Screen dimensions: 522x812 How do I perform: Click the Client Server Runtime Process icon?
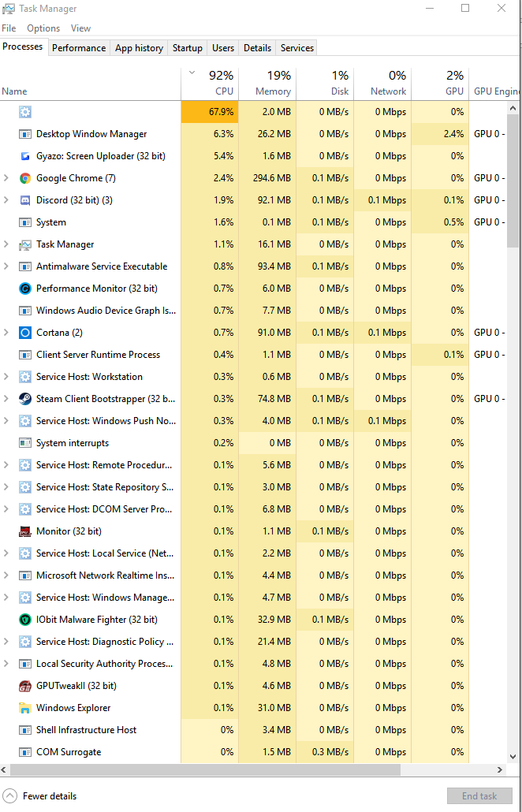(25, 355)
